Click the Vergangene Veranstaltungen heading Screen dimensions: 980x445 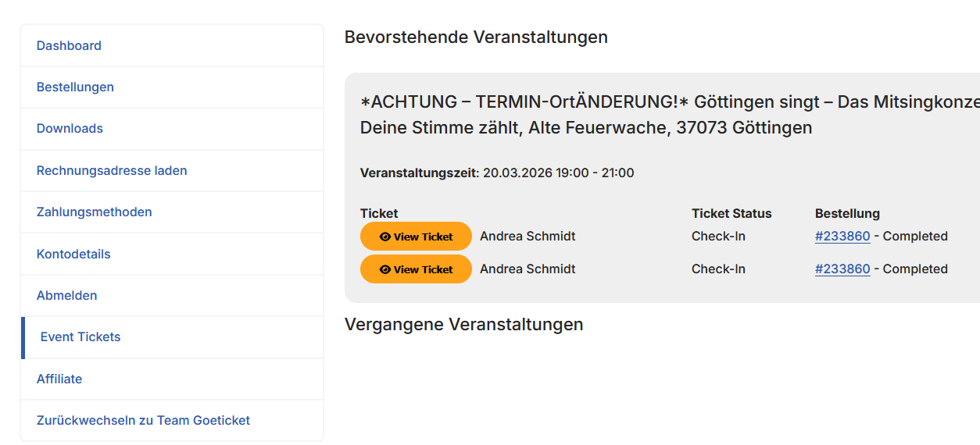click(463, 325)
